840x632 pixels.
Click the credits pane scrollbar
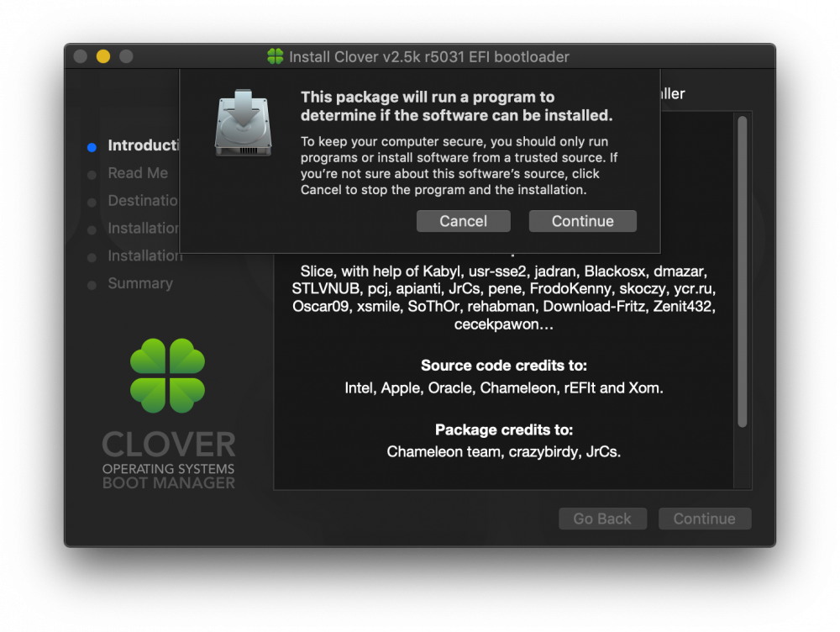[742, 271]
